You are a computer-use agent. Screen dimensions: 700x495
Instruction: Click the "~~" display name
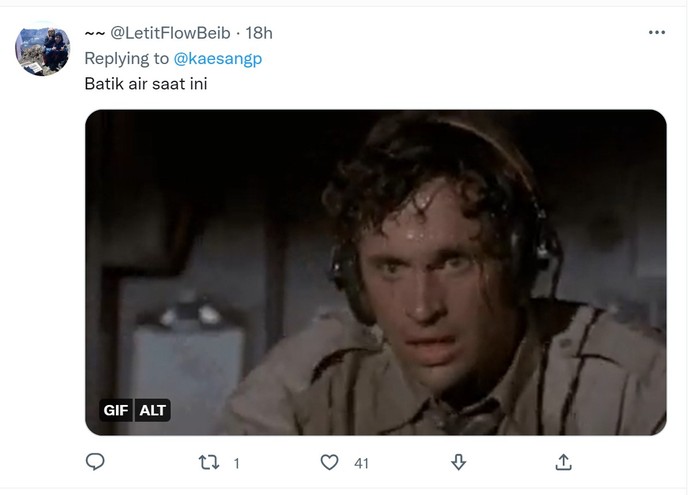tap(95, 33)
